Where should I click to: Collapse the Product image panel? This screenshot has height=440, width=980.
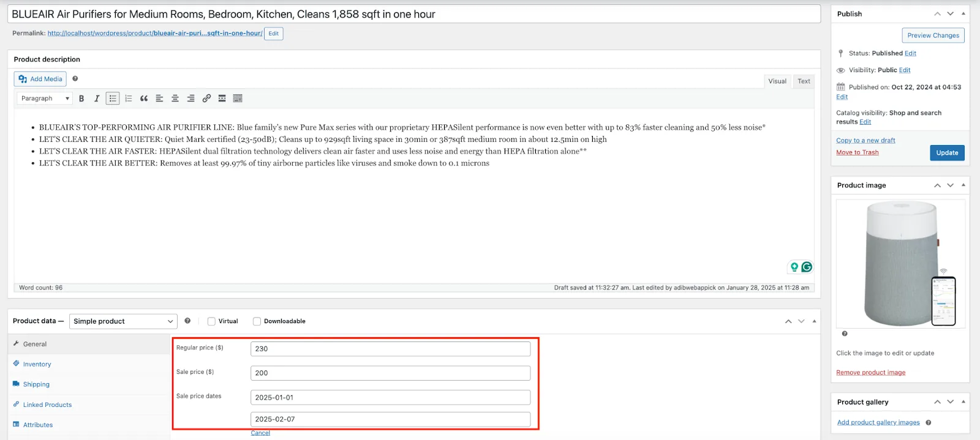click(963, 185)
